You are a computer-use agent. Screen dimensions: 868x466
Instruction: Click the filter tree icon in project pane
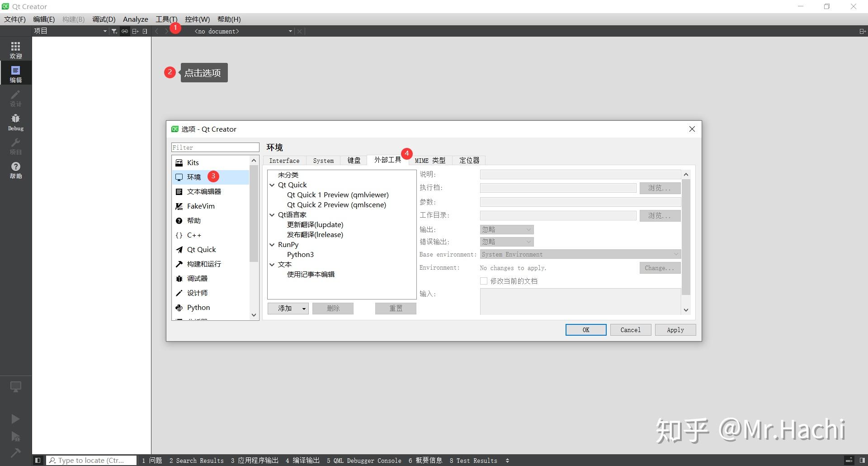tap(114, 31)
